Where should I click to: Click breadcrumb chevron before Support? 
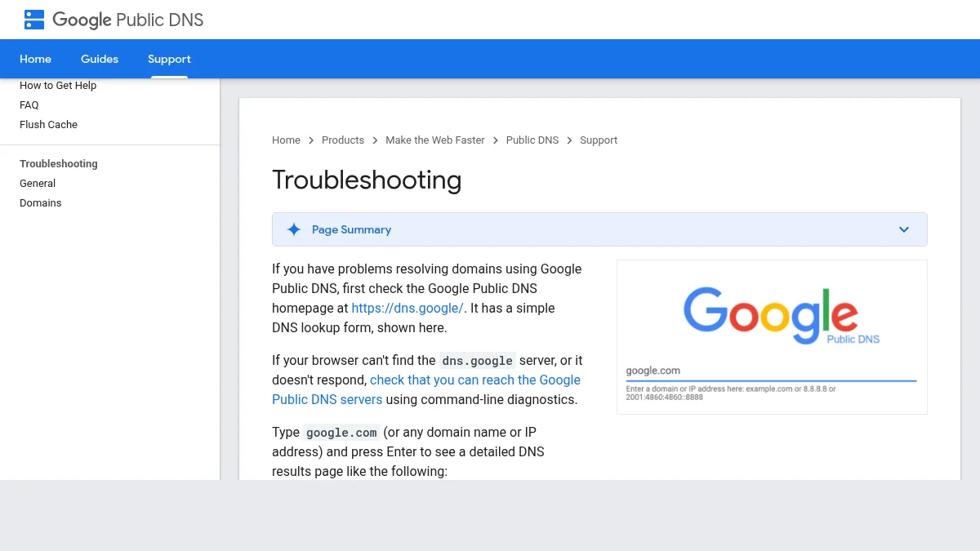tap(569, 140)
